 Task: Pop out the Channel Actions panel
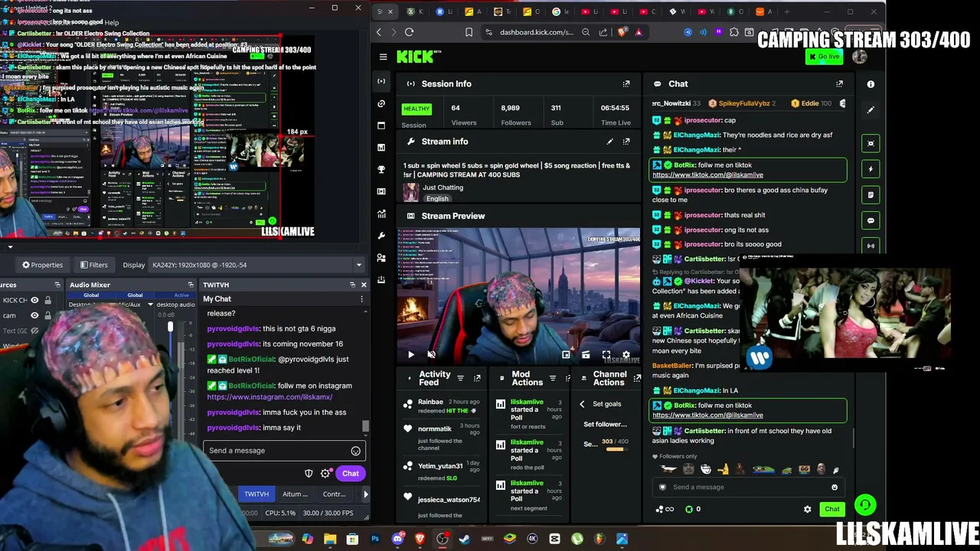(x=636, y=378)
